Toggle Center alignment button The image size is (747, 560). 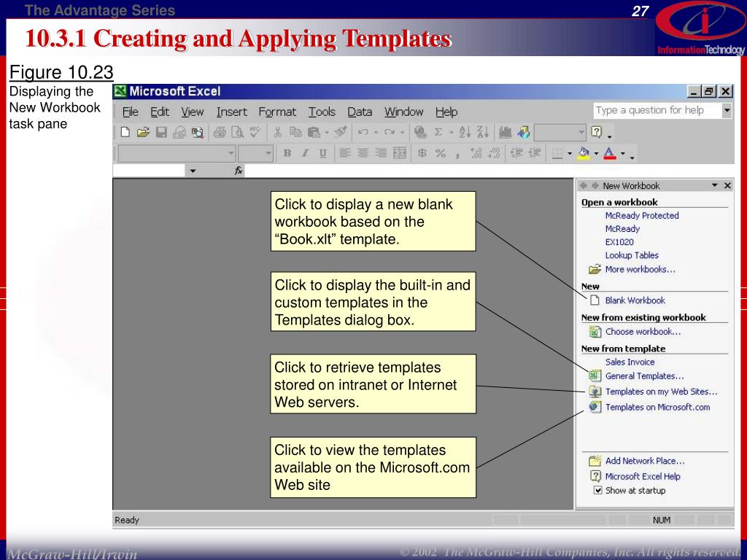[363, 153]
